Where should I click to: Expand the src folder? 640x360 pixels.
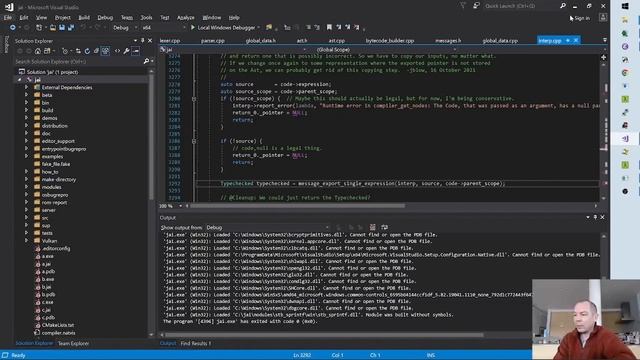coord(27,218)
